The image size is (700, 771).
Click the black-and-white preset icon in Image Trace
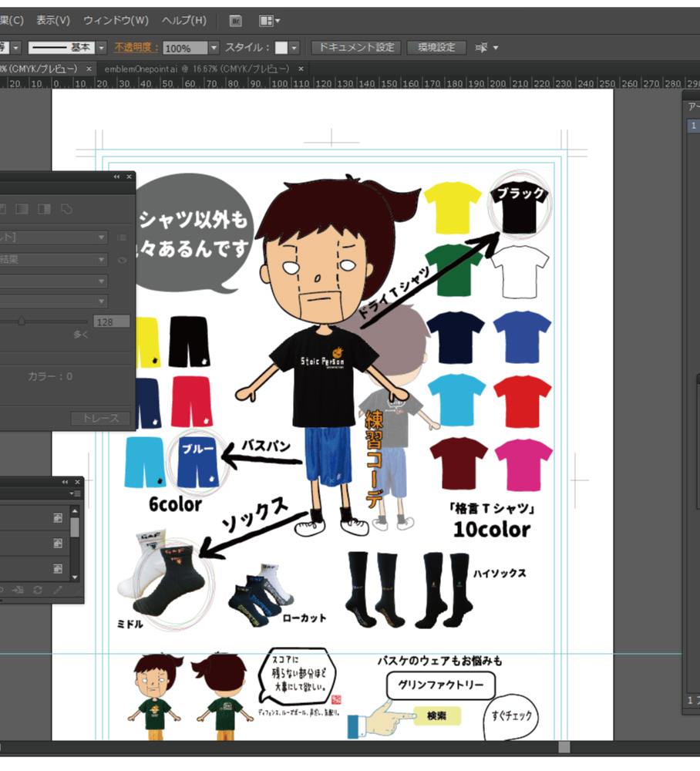pyautogui.click(x=44, y=209)
